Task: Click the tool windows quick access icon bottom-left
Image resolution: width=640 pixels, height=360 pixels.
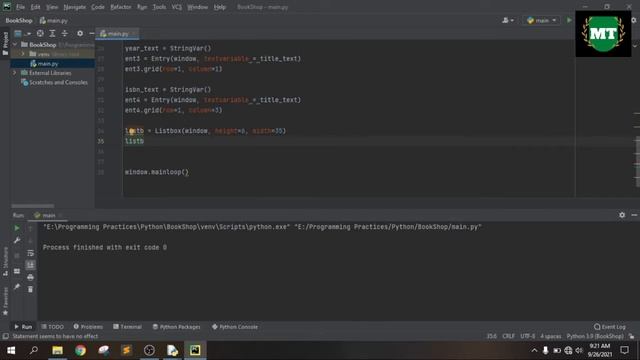Action: 5,336
